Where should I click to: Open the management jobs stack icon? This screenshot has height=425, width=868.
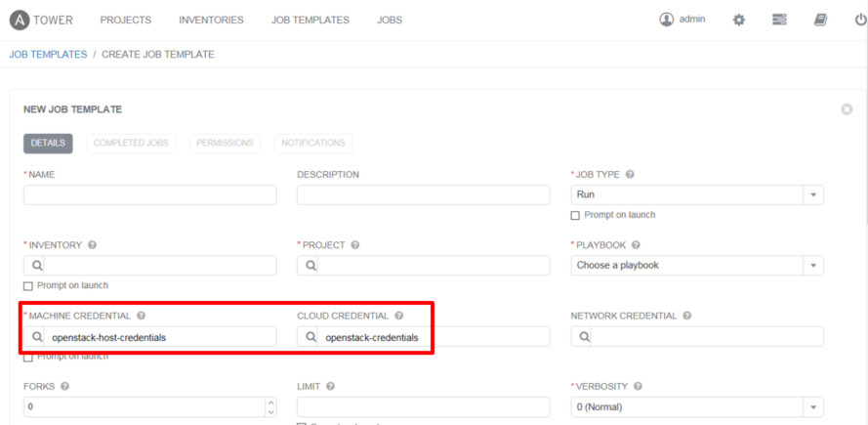[779, 20]
